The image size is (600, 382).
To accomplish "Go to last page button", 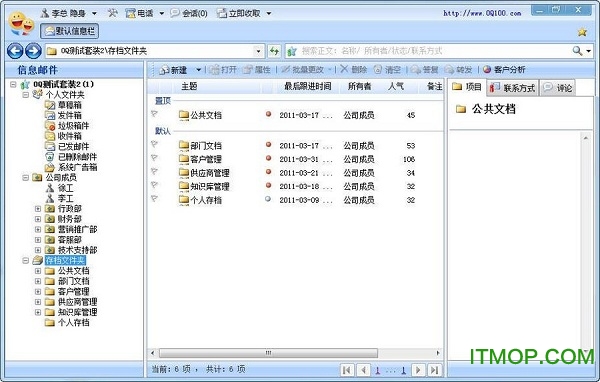I will click(x=434, y=370).
